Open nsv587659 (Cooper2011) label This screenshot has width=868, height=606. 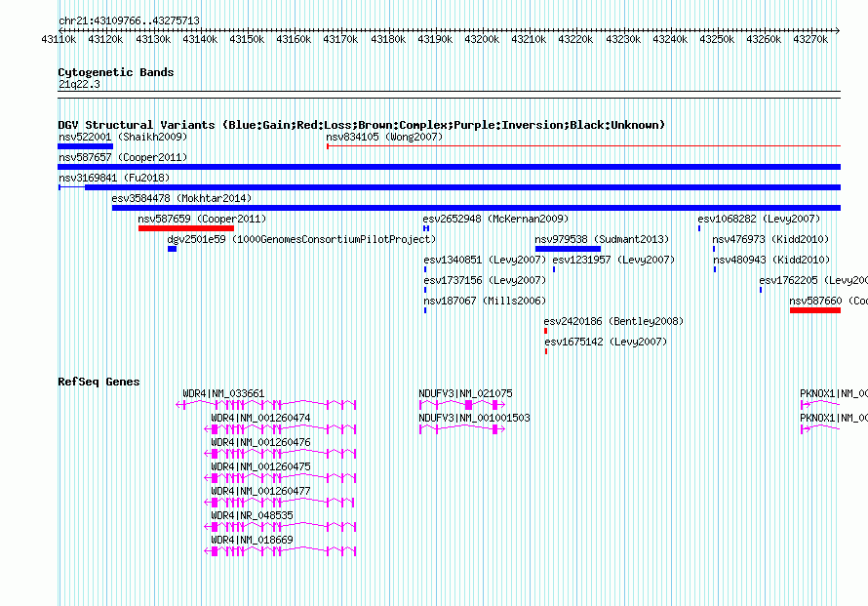coord(202,219)
